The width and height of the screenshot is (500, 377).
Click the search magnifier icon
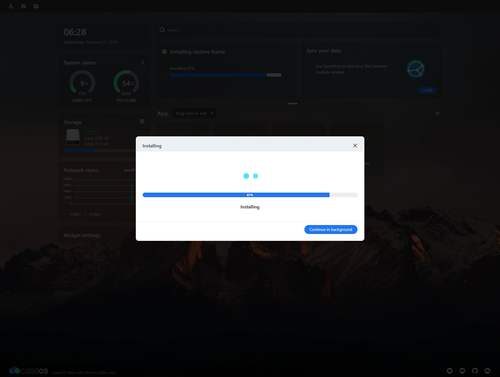(162, 30)
